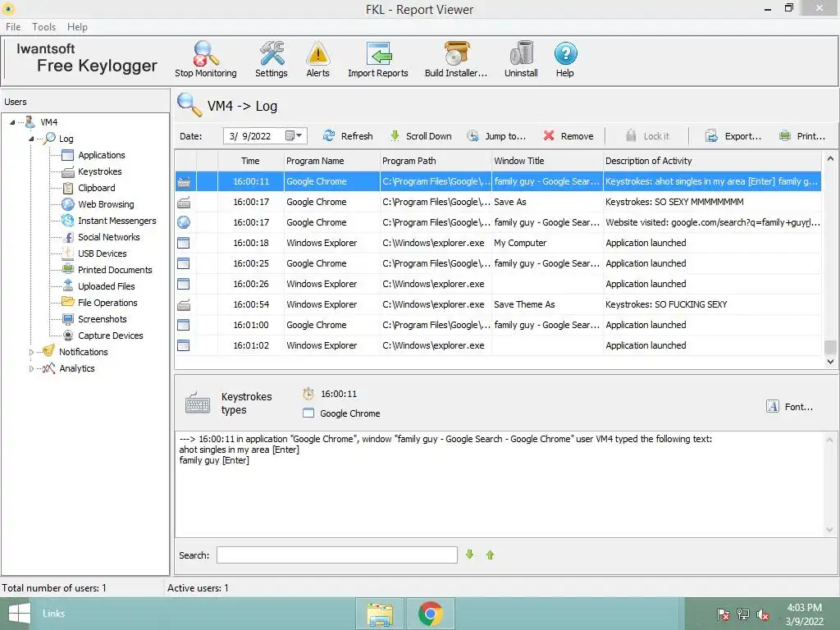Open USB Devices log category
Viewport: 840px width, 630px height.
(103, 253)
